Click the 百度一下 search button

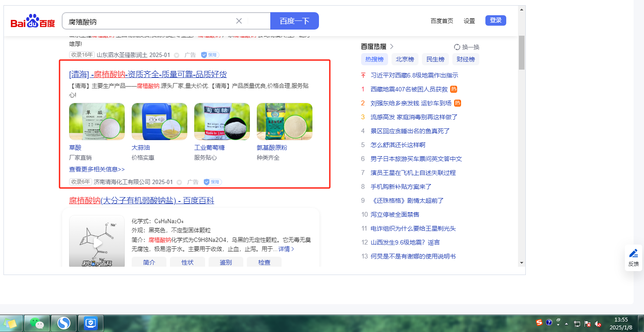coord(295,21)
